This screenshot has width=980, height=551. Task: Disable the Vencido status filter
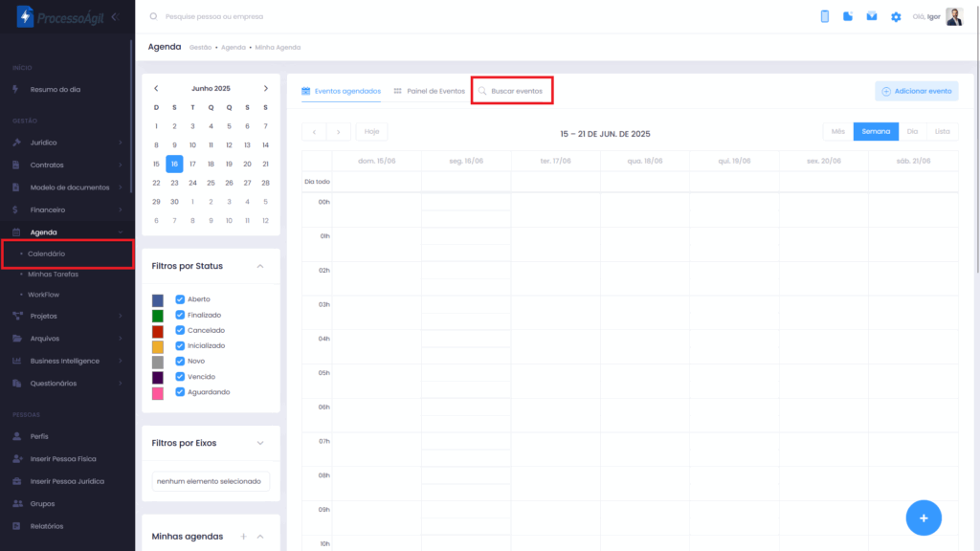coord(180,377)
